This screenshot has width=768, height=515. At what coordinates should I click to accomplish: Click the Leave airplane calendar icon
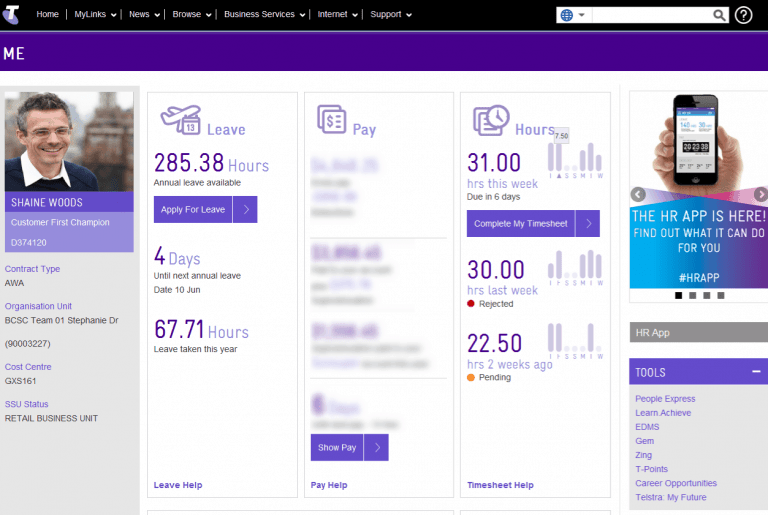pos(180,122)
